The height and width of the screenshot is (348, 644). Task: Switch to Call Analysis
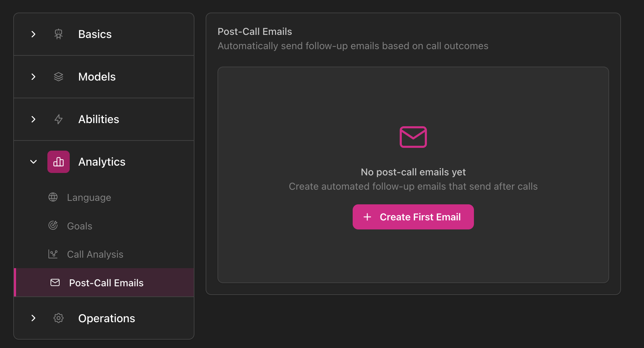95,254
